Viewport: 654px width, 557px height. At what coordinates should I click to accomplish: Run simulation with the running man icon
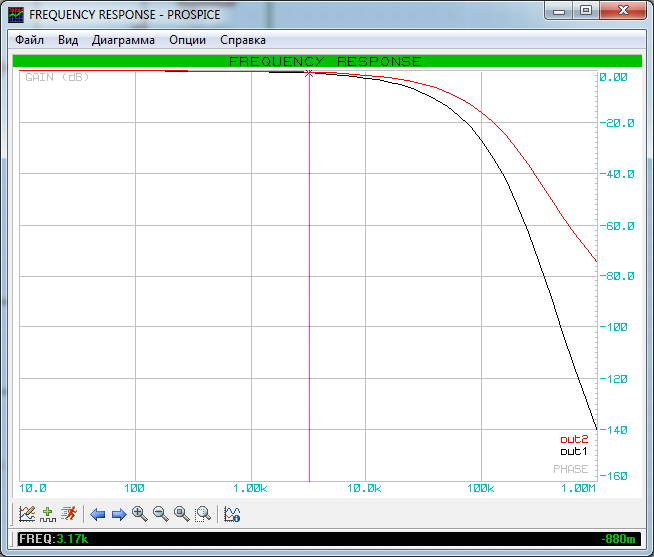(x=68, y=514)
